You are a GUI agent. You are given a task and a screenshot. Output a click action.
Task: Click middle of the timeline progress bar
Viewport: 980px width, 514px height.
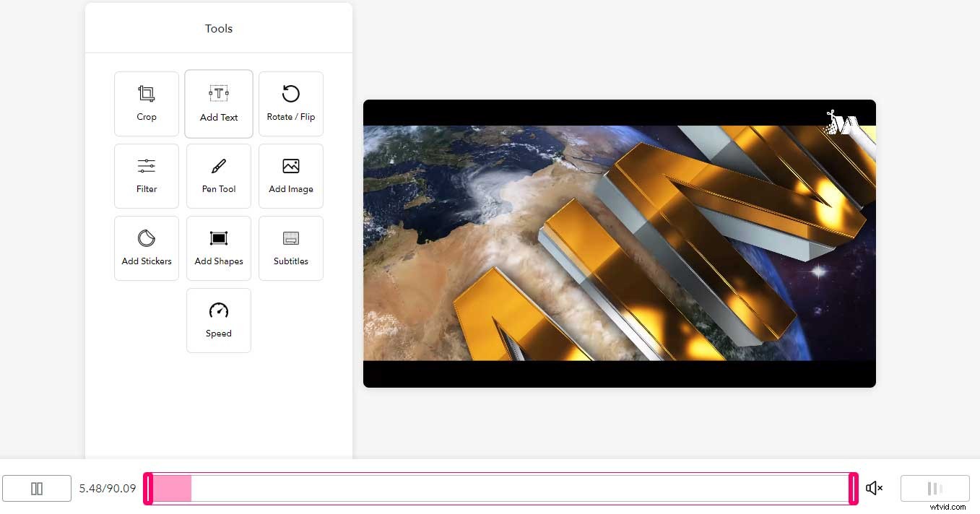click(501, 489)
